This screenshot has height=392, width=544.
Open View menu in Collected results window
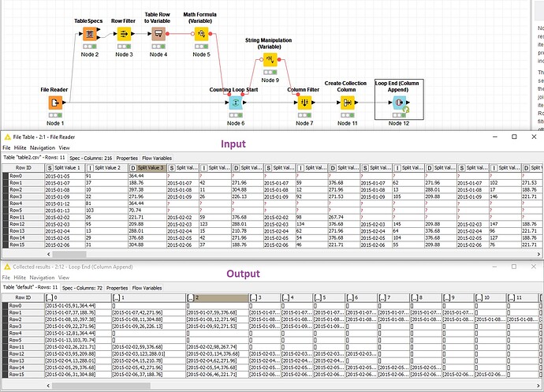(64, 278)
